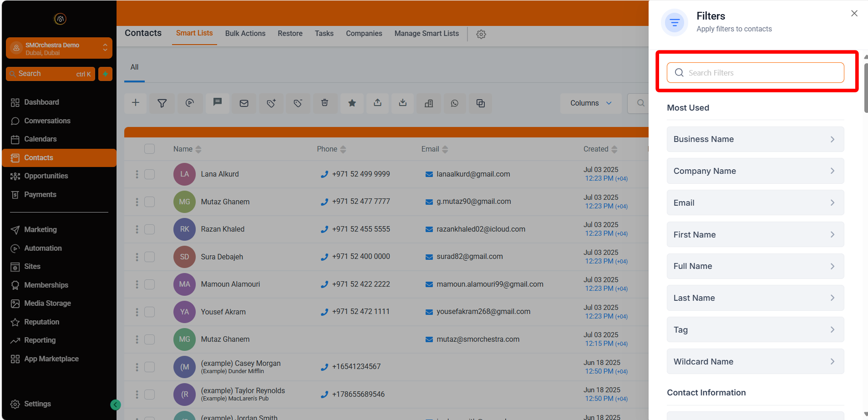Check the select-all checkbox in table header
The height and width of the screenshot is (420, 868).
tap(149, 149)
